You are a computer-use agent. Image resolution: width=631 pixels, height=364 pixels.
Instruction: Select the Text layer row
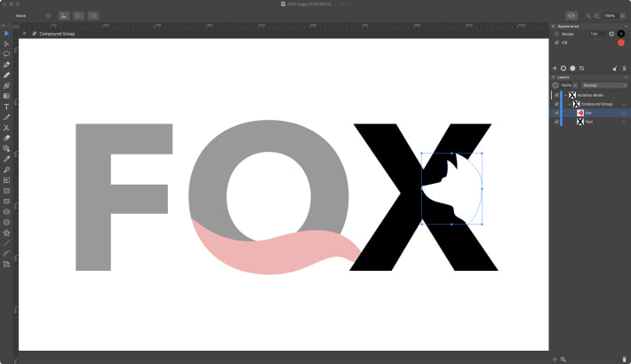pyautogui.click(x=590, y=122)
